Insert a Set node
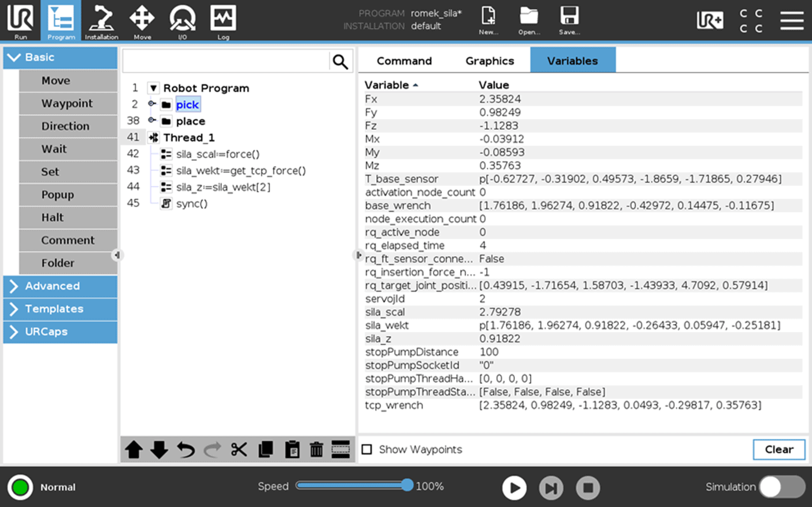This screenshot has width=812, height=507. 68,172
